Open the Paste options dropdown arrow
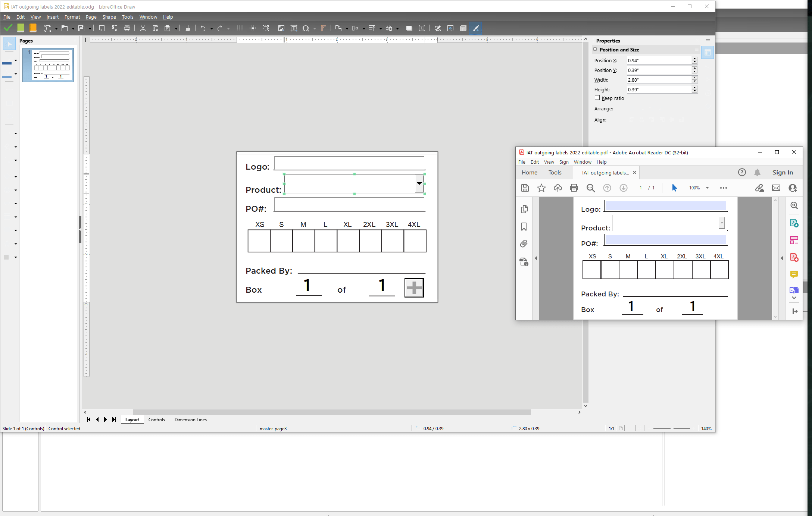 tap(176, 28)
